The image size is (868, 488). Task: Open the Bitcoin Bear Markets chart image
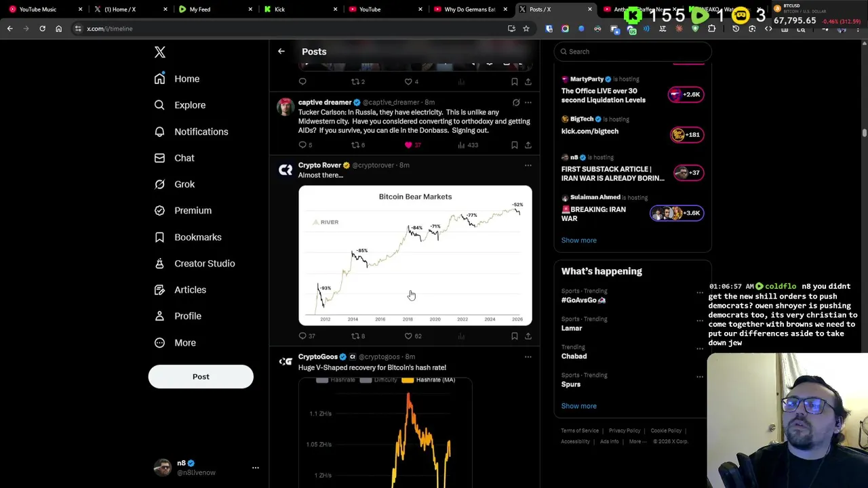tap(415, 256)
